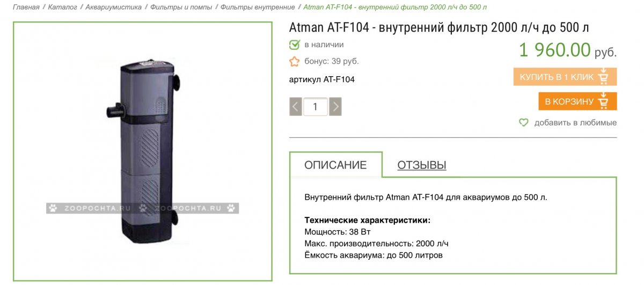This screenshot has height=285, width=644.
Task: Click Макс. производительность: 2000 л/ч line
Action: 376,244
